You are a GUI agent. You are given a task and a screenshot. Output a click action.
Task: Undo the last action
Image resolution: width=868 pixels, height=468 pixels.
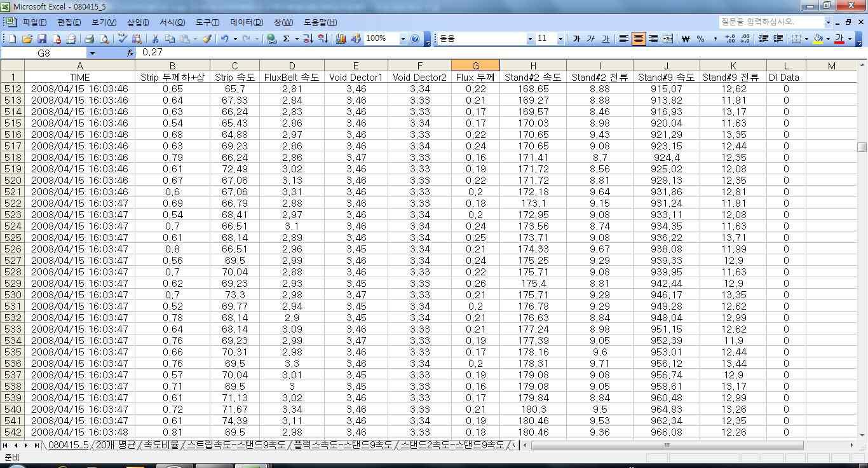coord(224,39)
